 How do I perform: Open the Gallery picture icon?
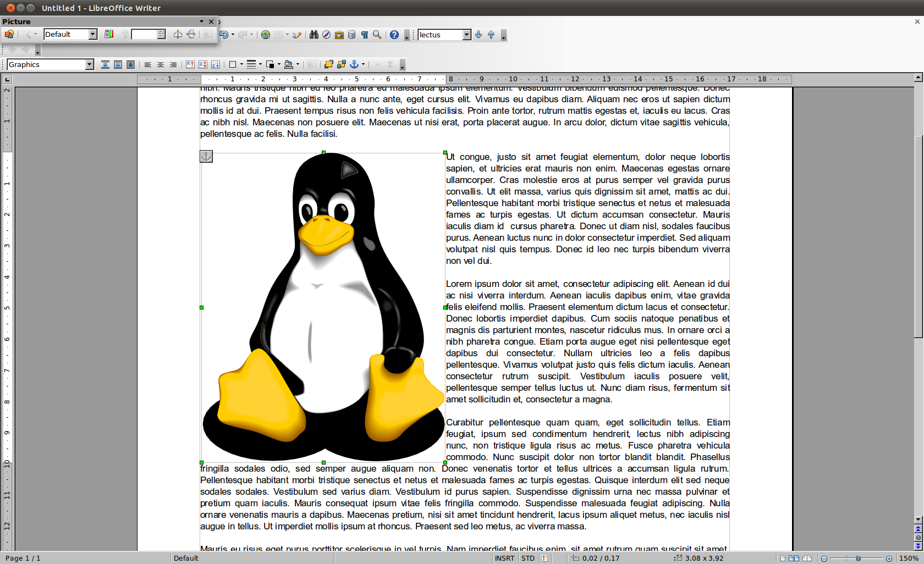tap(339, 35)
